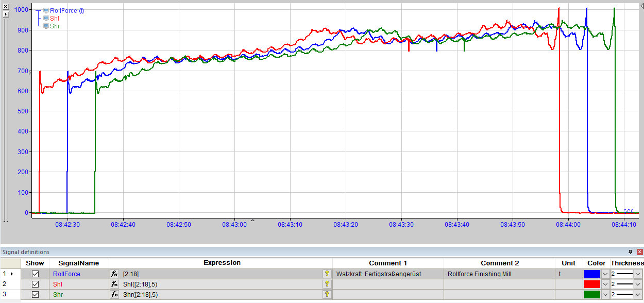
Task: Open the color dropdown for Shl
Action: click(x=605, y=284)
